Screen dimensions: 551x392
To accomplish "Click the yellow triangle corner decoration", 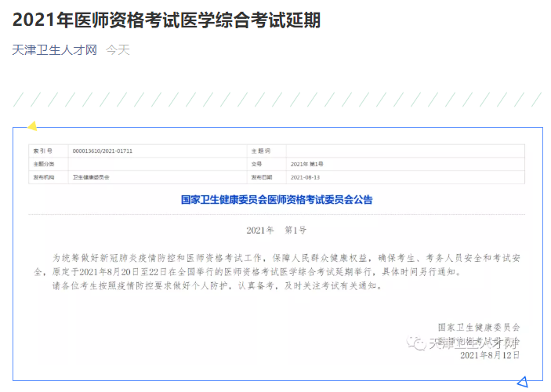I will click(33, 125).
